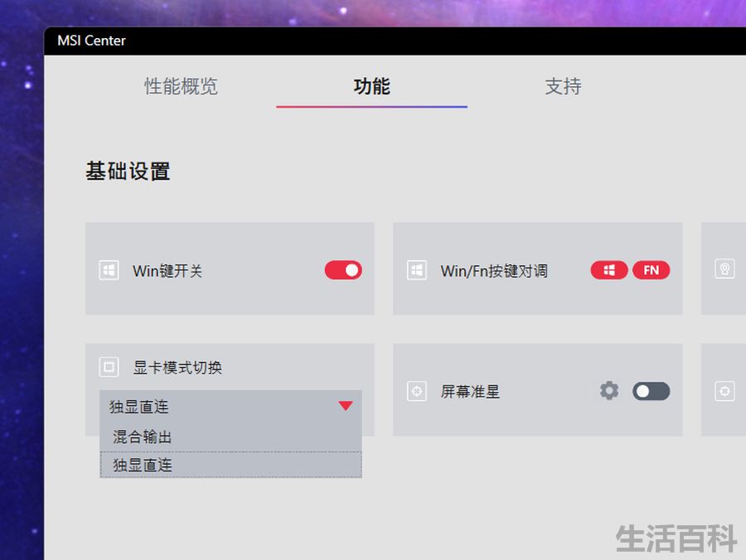Click the Win键开关 label
This screenshot has width=746, height=560.
167,271
